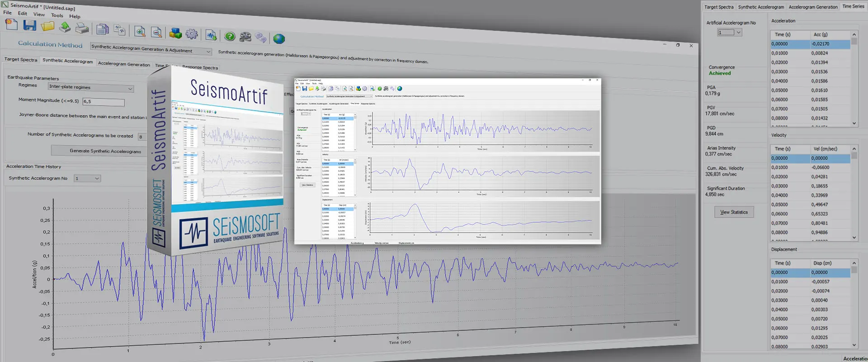868x362 pixels.
Task: Open program settings with the gear icon
Action: [192, 34]
